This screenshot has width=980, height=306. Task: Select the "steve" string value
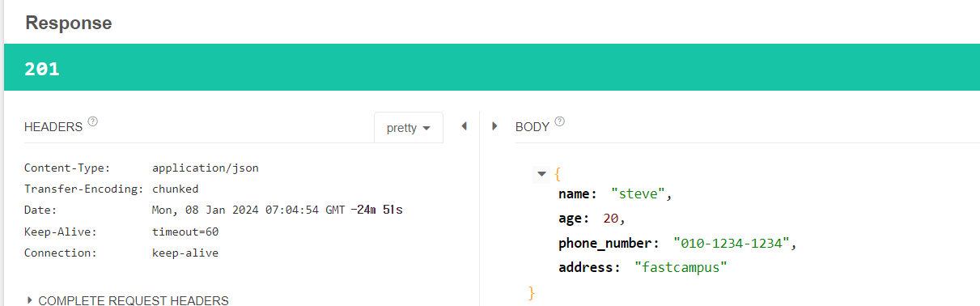[639, 194]
